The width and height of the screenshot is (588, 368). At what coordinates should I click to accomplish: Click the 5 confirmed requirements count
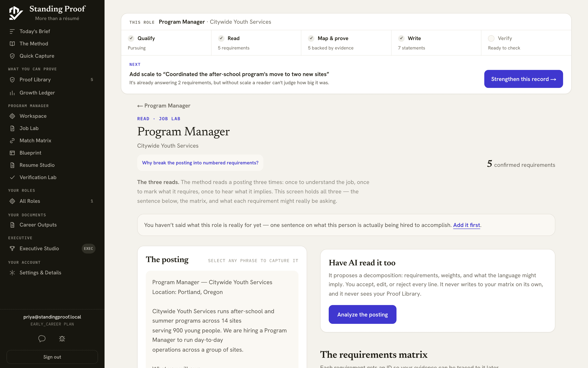[521, 164]
